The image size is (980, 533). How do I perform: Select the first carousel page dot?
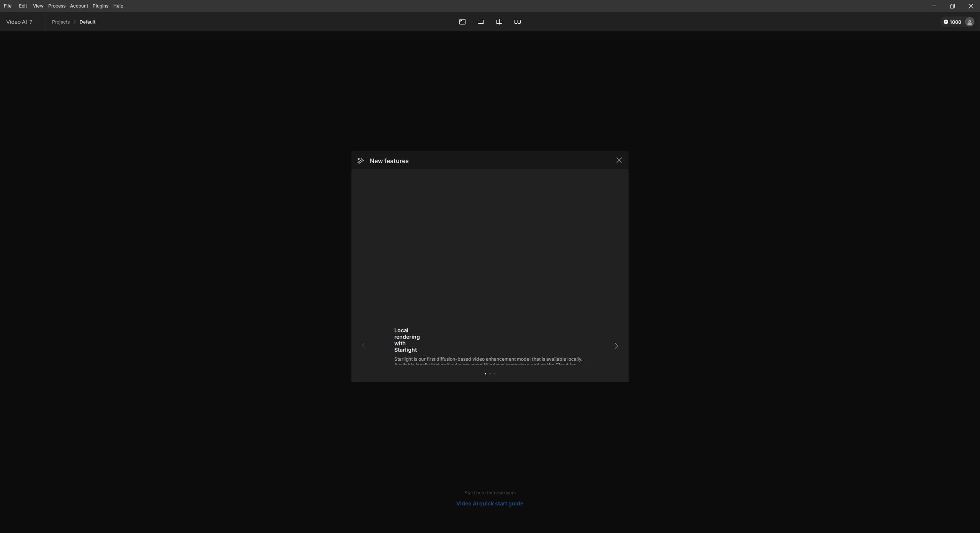pos(485,374)
